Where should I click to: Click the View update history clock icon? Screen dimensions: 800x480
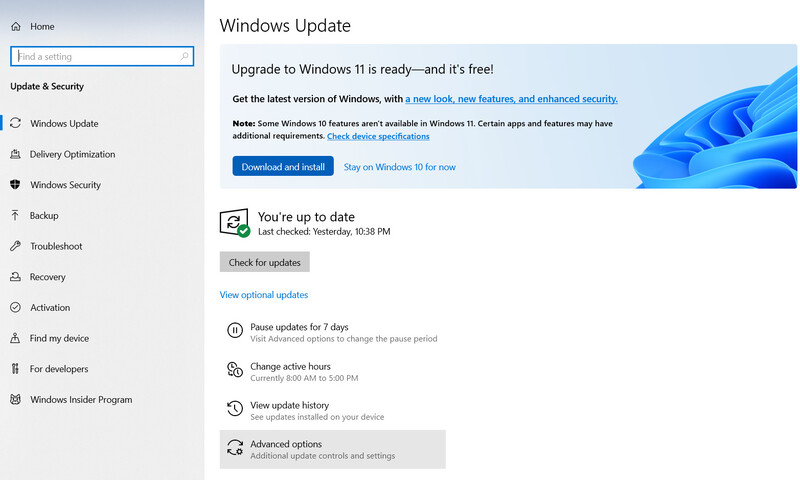tap(235, 408)
